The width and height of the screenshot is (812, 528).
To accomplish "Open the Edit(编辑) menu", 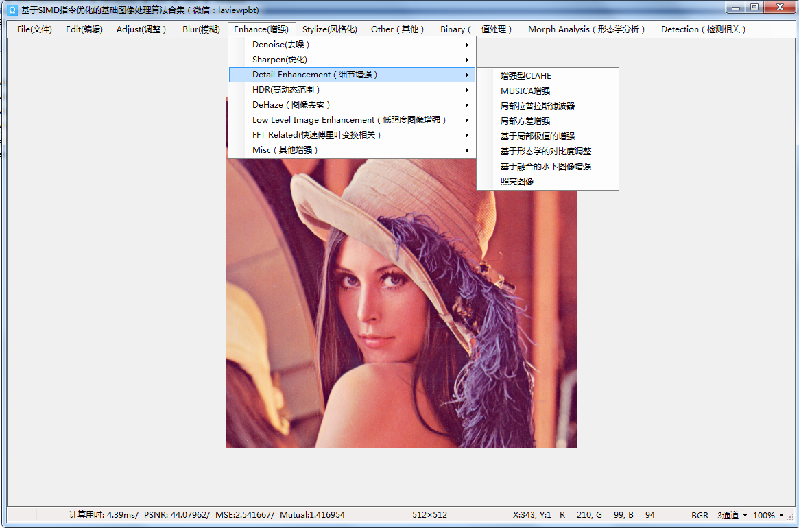I will coord(84,29).
